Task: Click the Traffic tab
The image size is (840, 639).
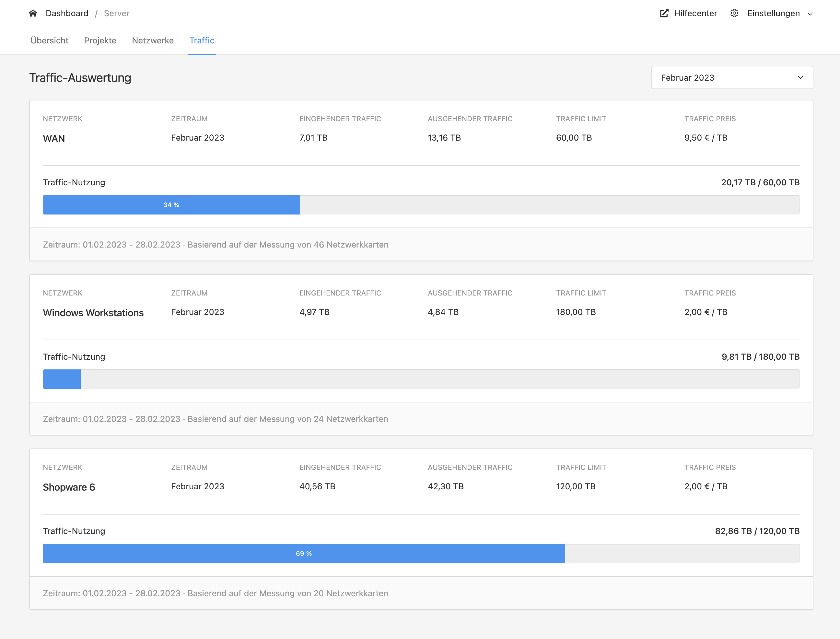Action: coord(202,40)
